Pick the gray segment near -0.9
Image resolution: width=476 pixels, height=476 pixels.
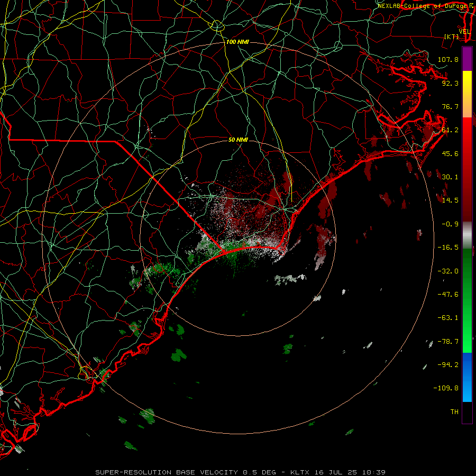[467, 234]
